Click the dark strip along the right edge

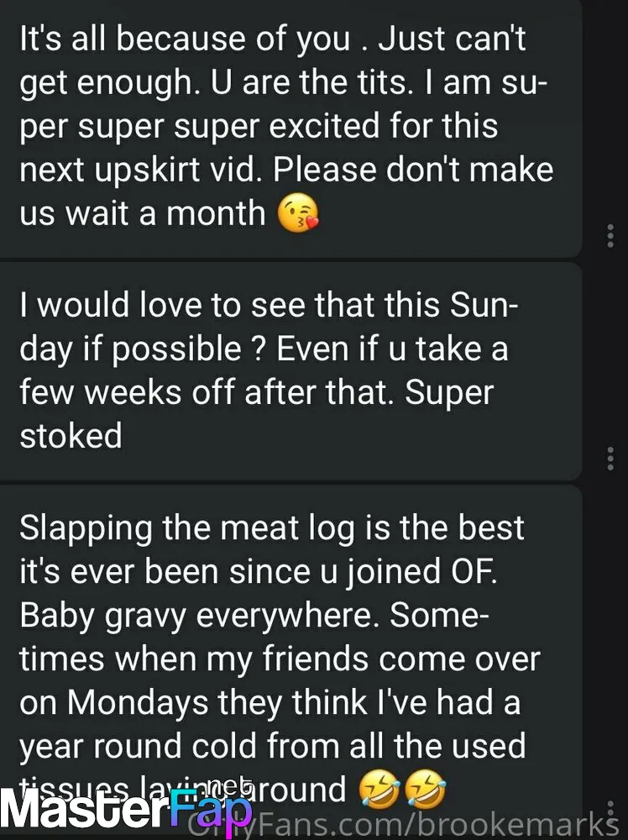tap(606, 420)
